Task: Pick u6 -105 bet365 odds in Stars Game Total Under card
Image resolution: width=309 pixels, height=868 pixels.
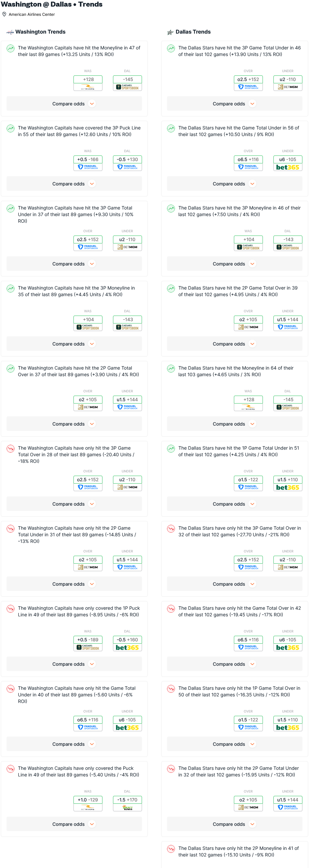Action: (288, 163)
